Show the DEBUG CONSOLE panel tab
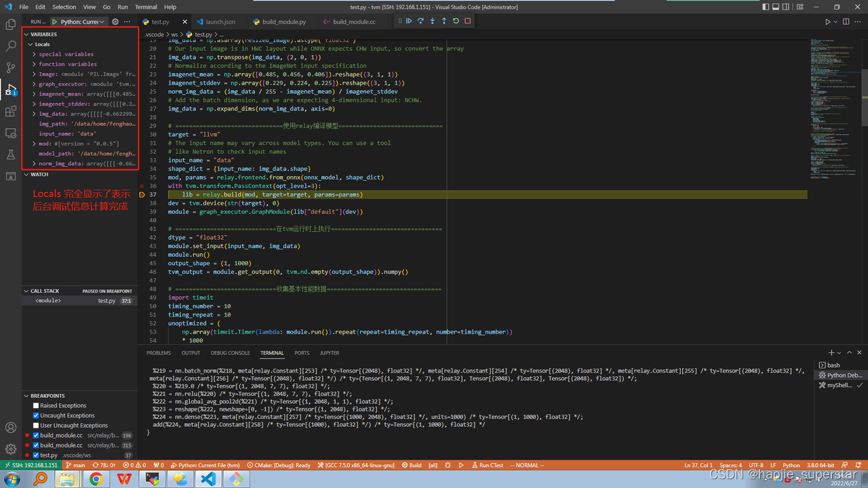This screenshot has height=488, width=868. (230, 353)
